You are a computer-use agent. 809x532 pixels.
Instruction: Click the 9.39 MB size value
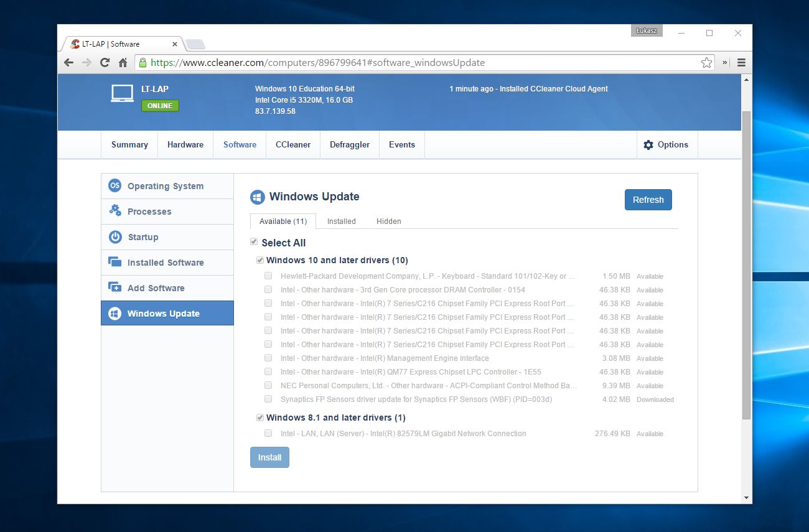[616, 386]
